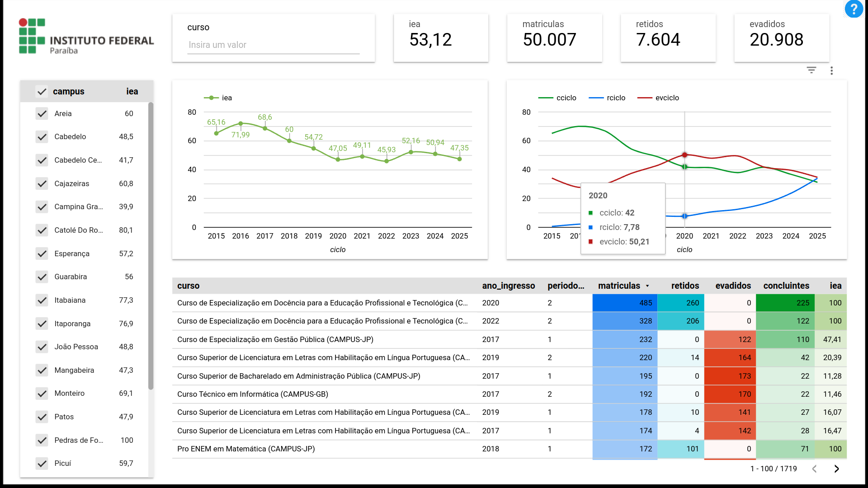Open the three-dot more options menu
This screenshot has width=868, height=488.
point(831,70)
